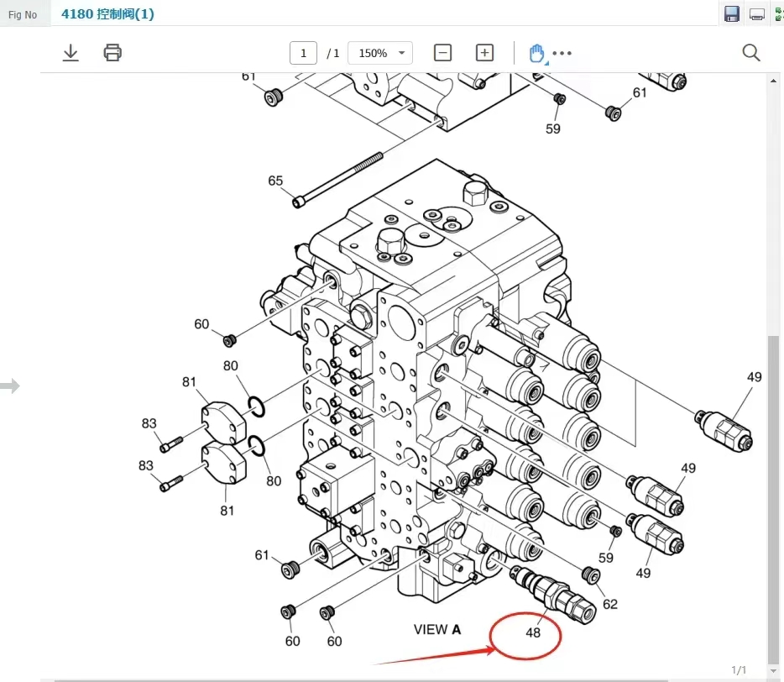Click part label "65" near the long bolt
784x682 pixels.
coord(275,181)
